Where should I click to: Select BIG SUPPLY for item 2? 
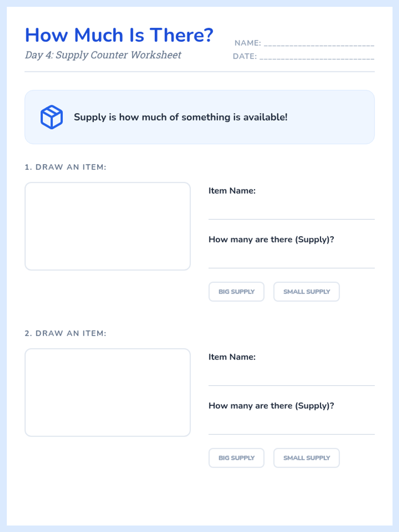click(x=236, y=458)
